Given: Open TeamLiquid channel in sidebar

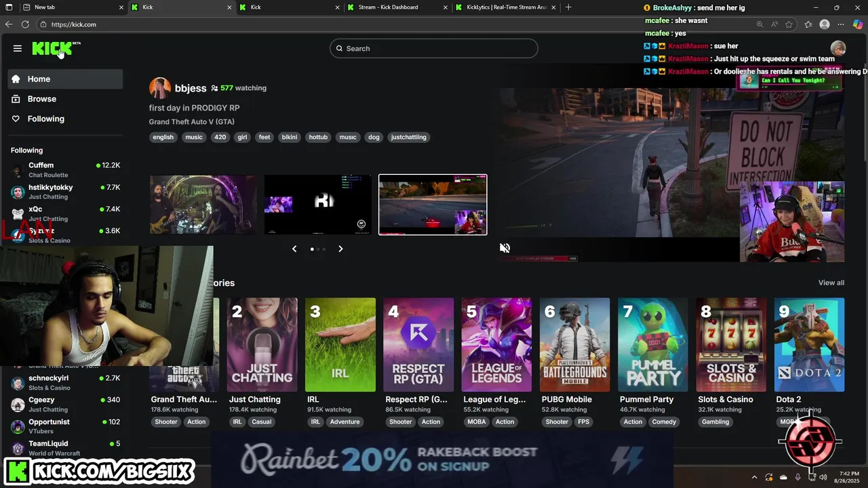Looking at the screenshot, I should pyautogui.click(x=65, y=448).
